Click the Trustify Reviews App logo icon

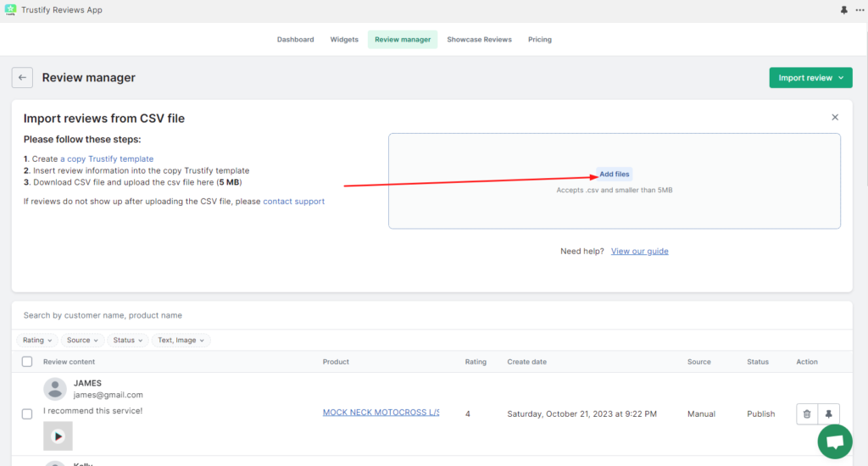[10, 10]
